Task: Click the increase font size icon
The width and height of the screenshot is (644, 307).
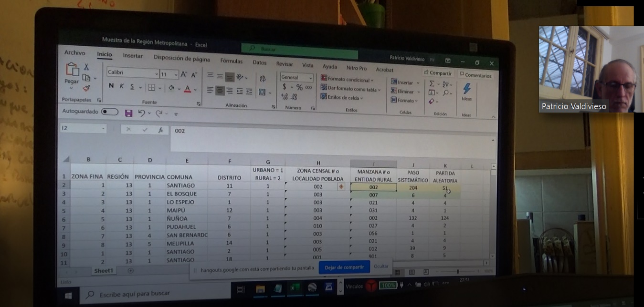Action: click(184, 74)
